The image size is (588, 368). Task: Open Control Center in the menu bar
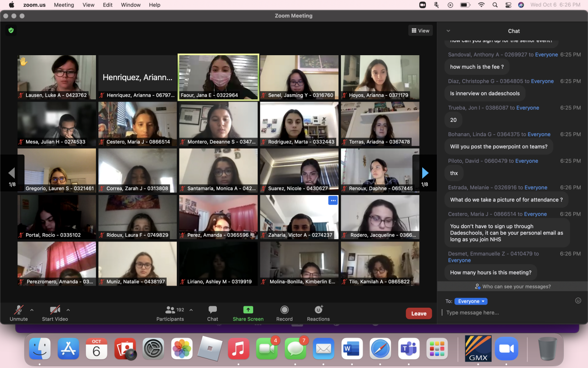[508, 5]
